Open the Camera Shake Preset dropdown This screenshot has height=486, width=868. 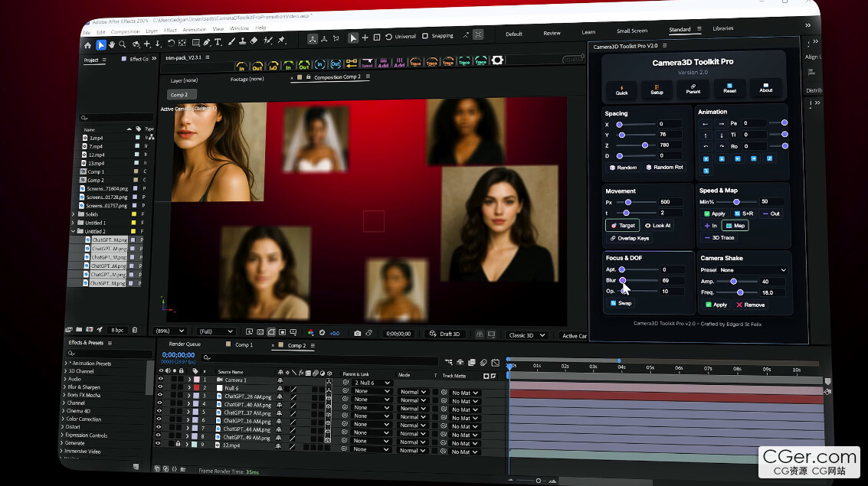752,270
